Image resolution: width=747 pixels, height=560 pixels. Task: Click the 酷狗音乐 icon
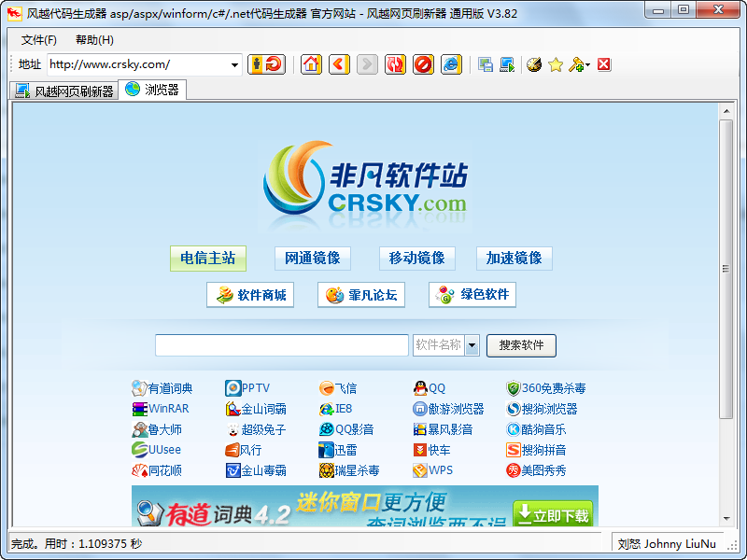pos(513,429)
